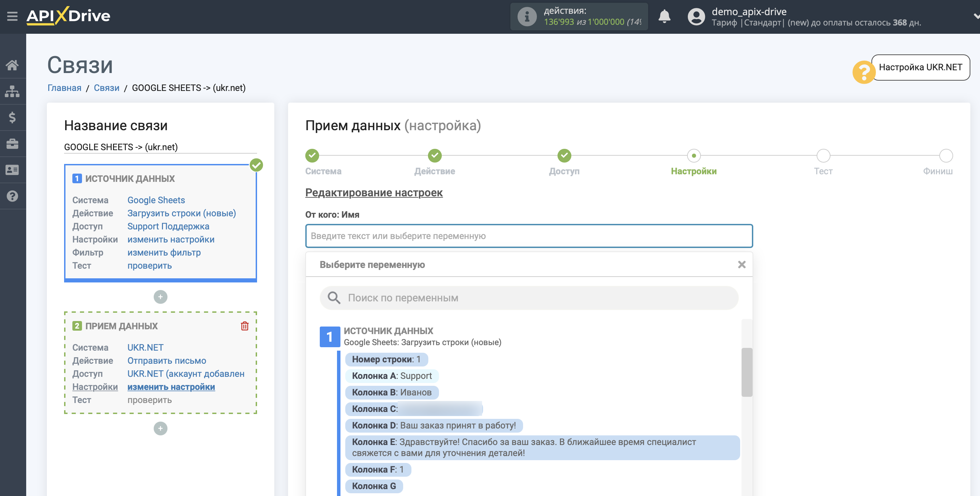Image resolution: width=980 pixels, height=496 pixels.
Task: Add a step via the plus below source block
Action: 160,297
